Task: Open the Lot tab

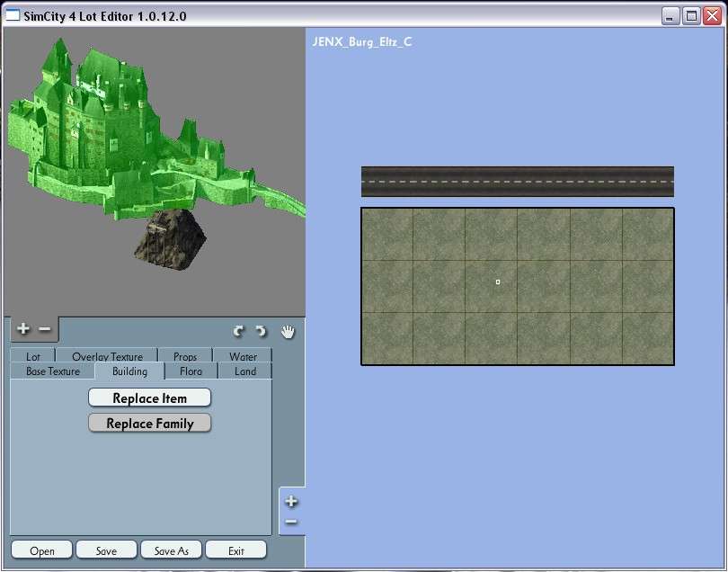Action: pyautogui.click(x=32, y=356)
